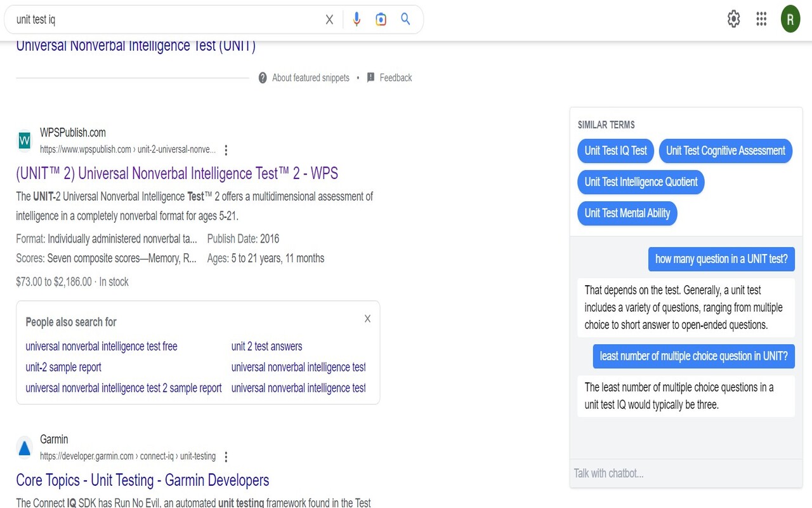
Task: Open the Google apps grid
Action: [x=761, y=19]
